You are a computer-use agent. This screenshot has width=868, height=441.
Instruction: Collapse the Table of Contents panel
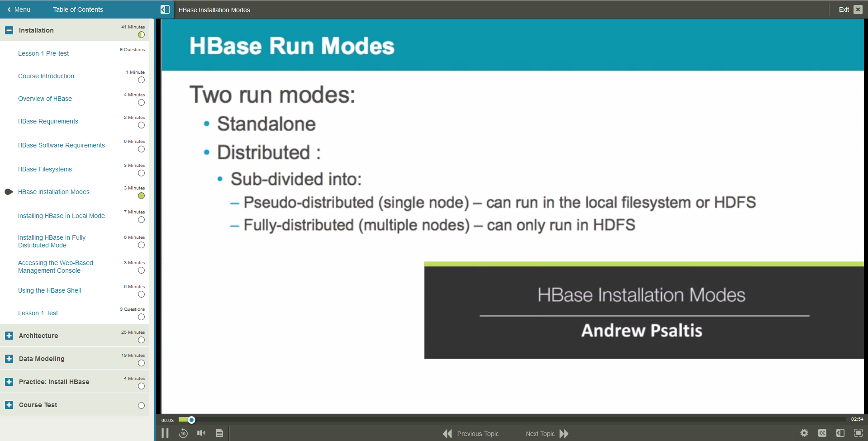165,9
